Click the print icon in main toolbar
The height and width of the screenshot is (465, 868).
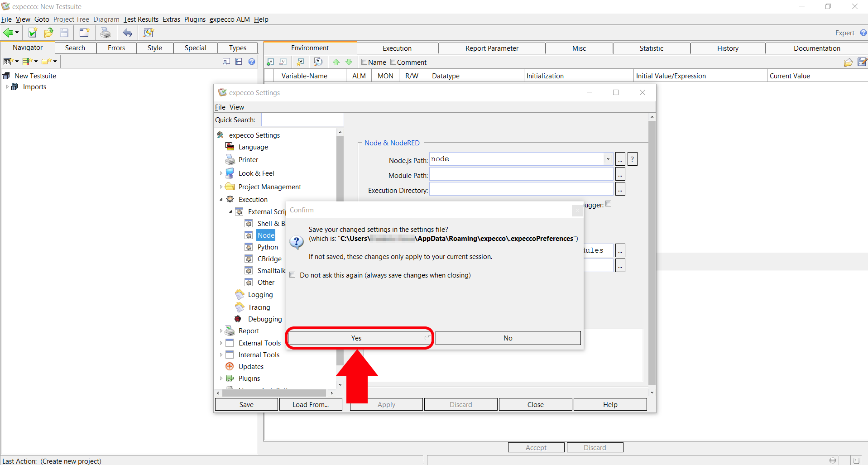106,33
